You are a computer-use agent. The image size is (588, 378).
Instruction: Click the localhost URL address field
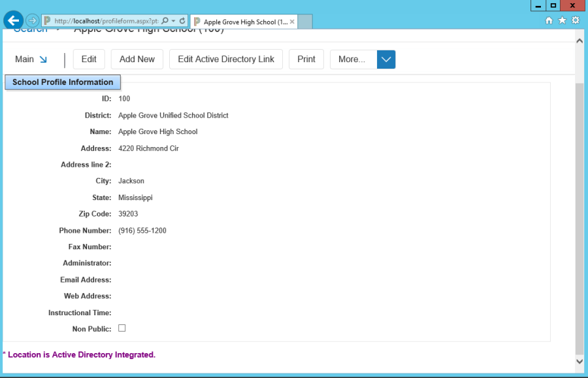[105, 21]
